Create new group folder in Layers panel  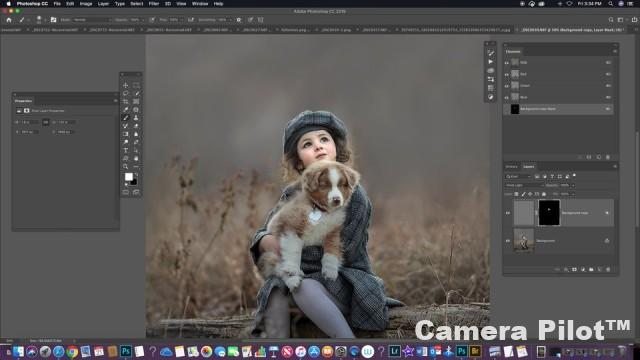click(591, 270)
